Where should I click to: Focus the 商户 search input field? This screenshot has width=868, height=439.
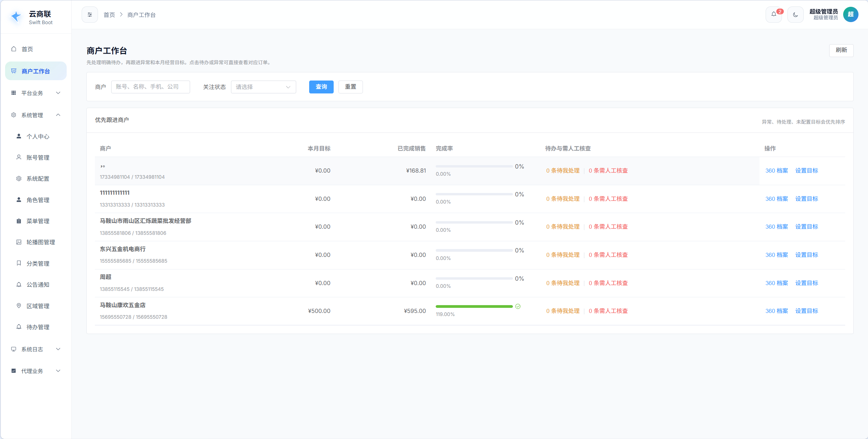pos(150,87)
